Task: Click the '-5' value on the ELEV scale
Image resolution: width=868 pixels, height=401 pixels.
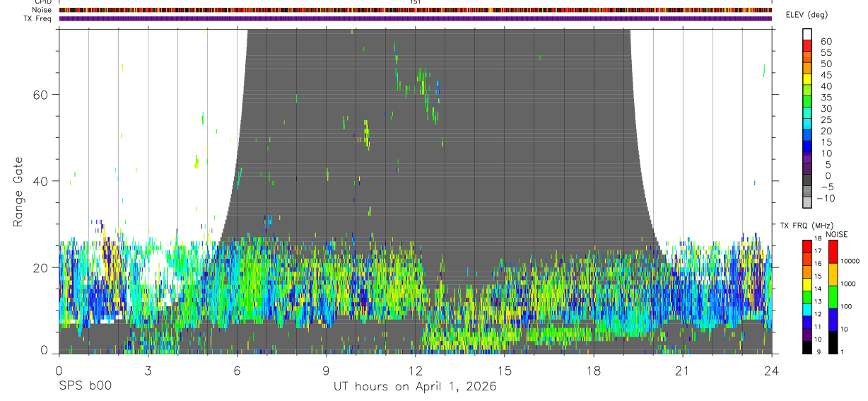Action: (x=826, y=187)
